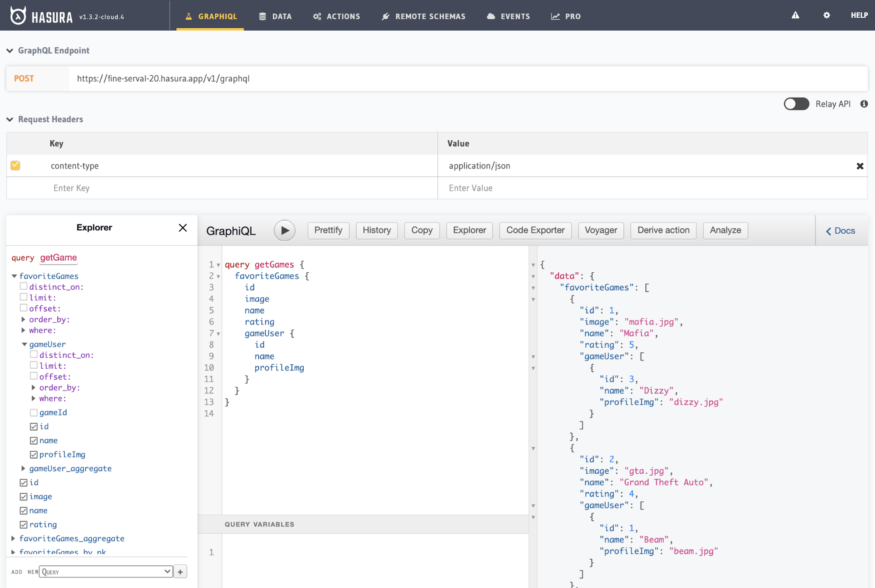Open the Data tab
875x588 pixels.
[275, 16]
